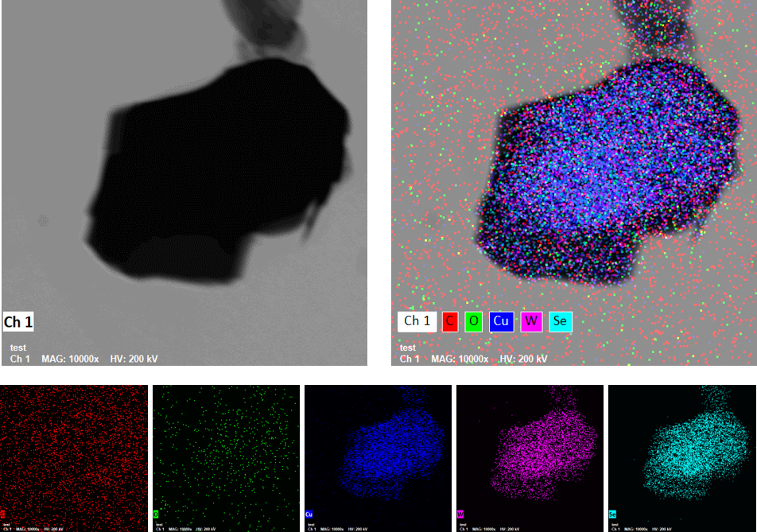Select the magenta W legend box

(530, 321)
